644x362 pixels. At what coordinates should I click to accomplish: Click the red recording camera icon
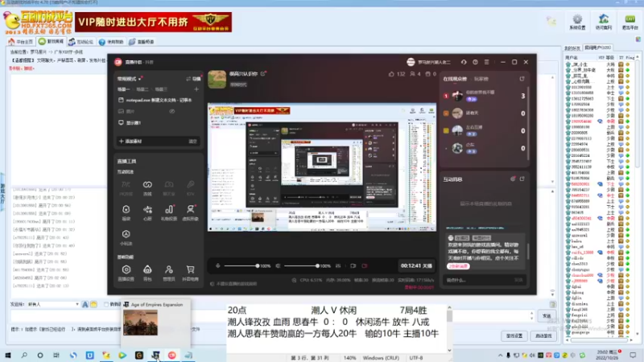(365, 266)
